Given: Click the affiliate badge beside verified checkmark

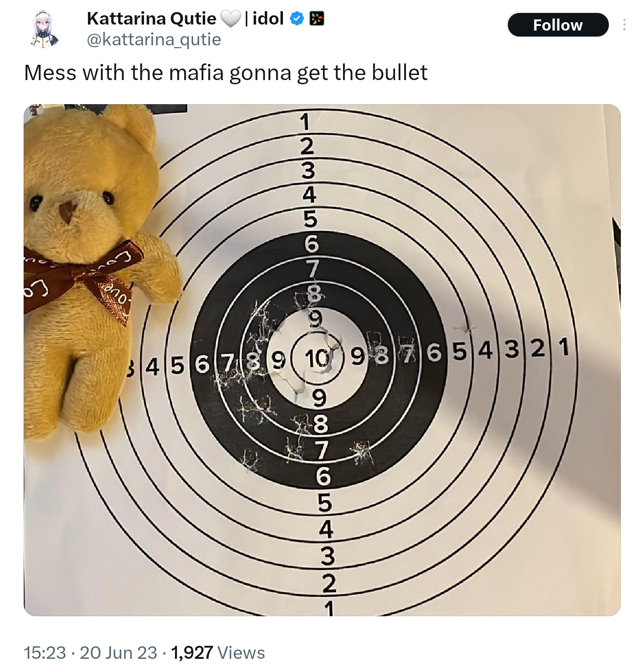Looking at the screenshot, I should (x=317, y=19).
